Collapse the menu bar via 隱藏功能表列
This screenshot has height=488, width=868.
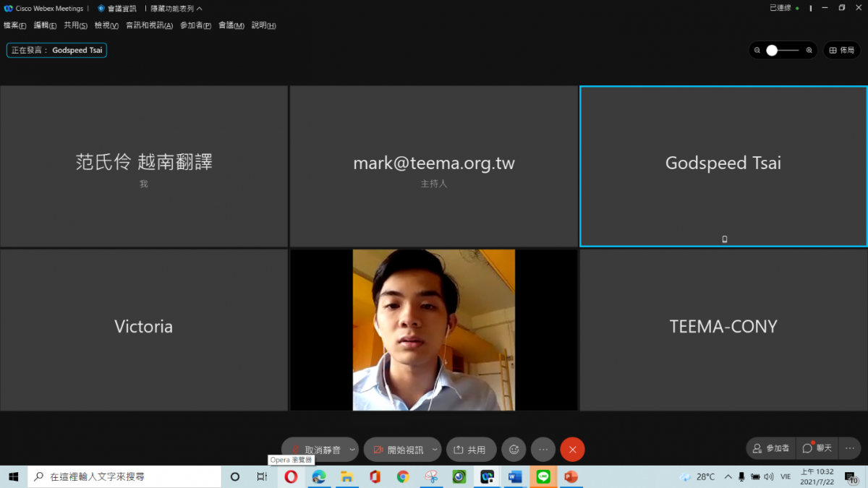tap(176, 9)
